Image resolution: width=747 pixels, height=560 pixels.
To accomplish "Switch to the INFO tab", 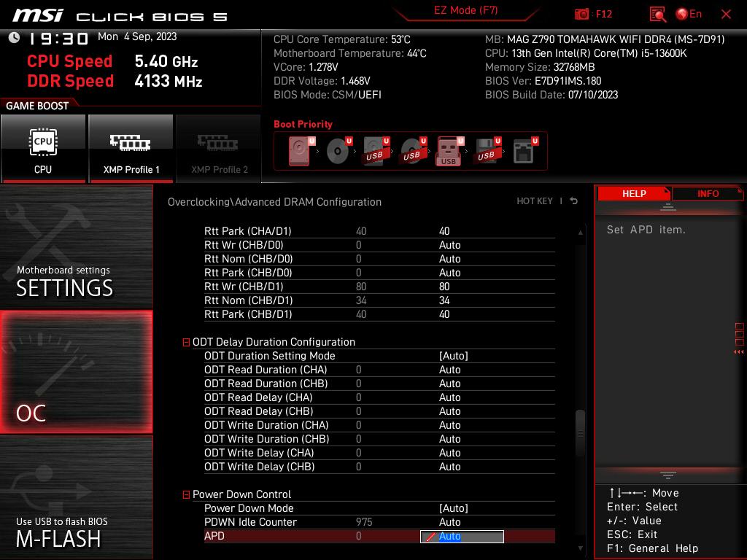I will [x=708, y=194].
